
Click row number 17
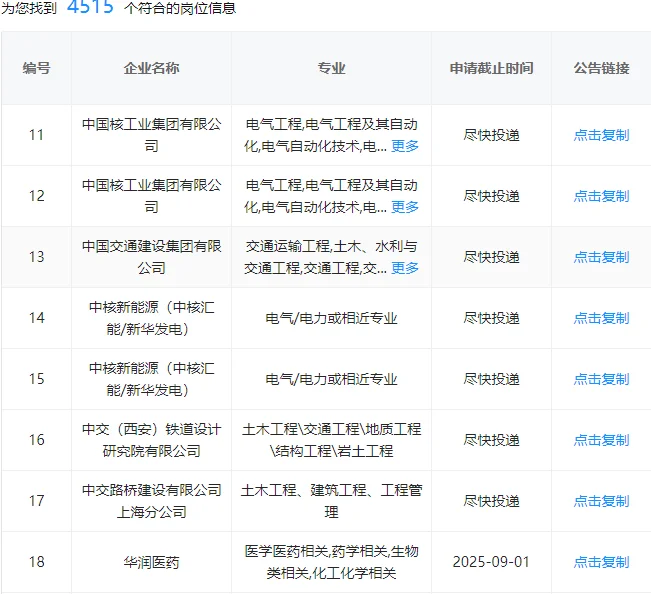point(37,501)
